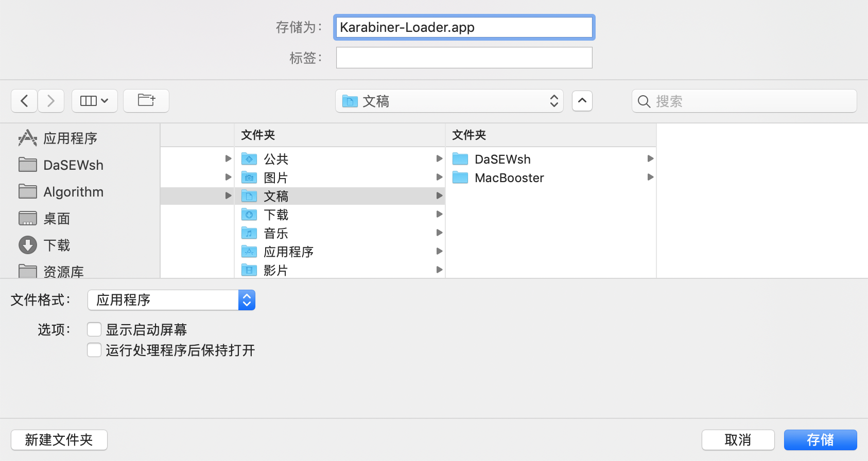Expand 下载 with its right arrow
Viewport: 868px width, 461px height.
coord(439,214)
